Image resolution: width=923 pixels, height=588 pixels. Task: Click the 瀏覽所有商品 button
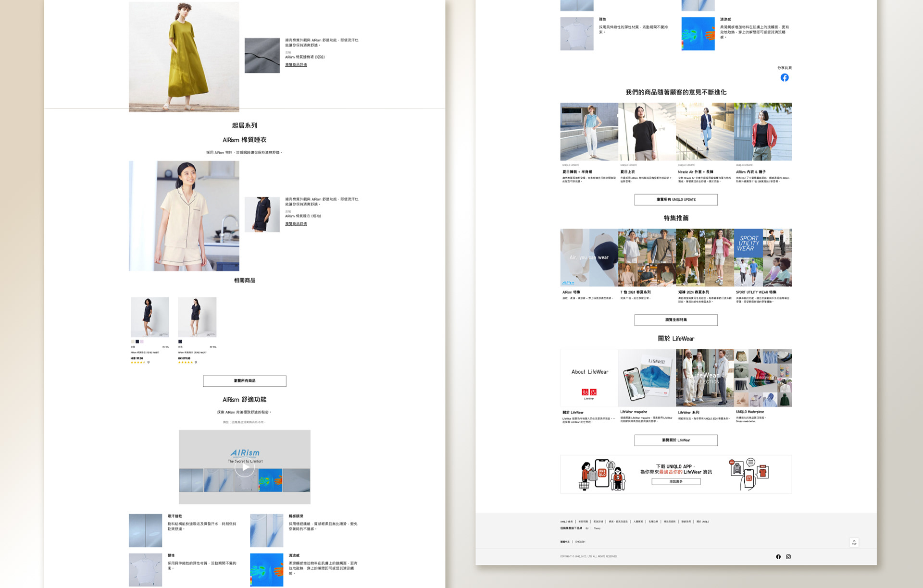click(245, 381)
